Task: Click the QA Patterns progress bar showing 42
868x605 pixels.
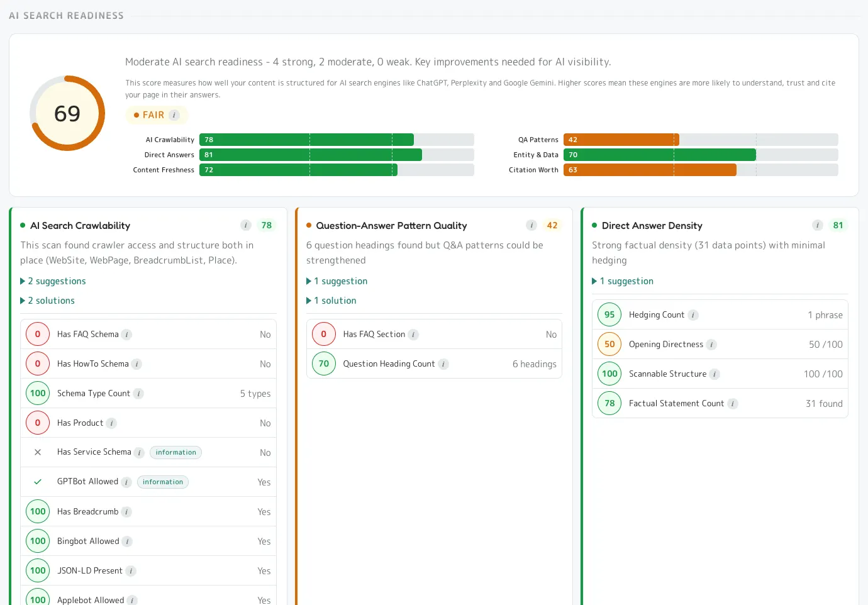Action: (x=701, y=140)
